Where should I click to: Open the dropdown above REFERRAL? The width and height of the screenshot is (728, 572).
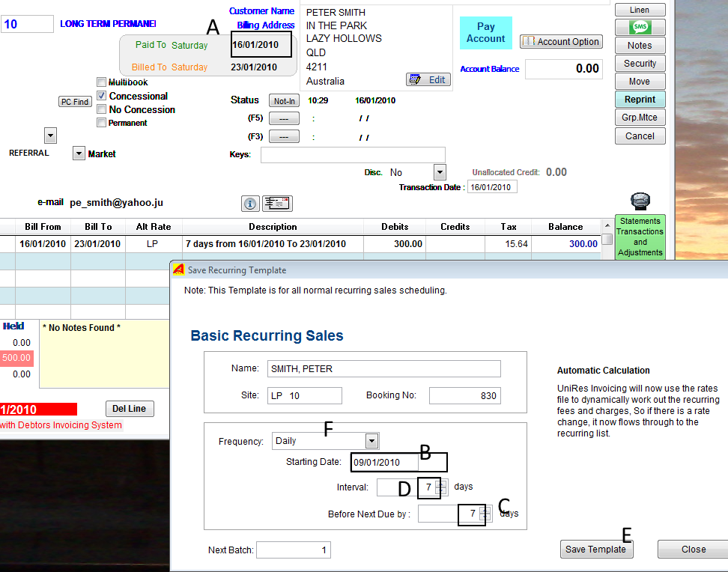pyautogui.click(x=51, y=136)
